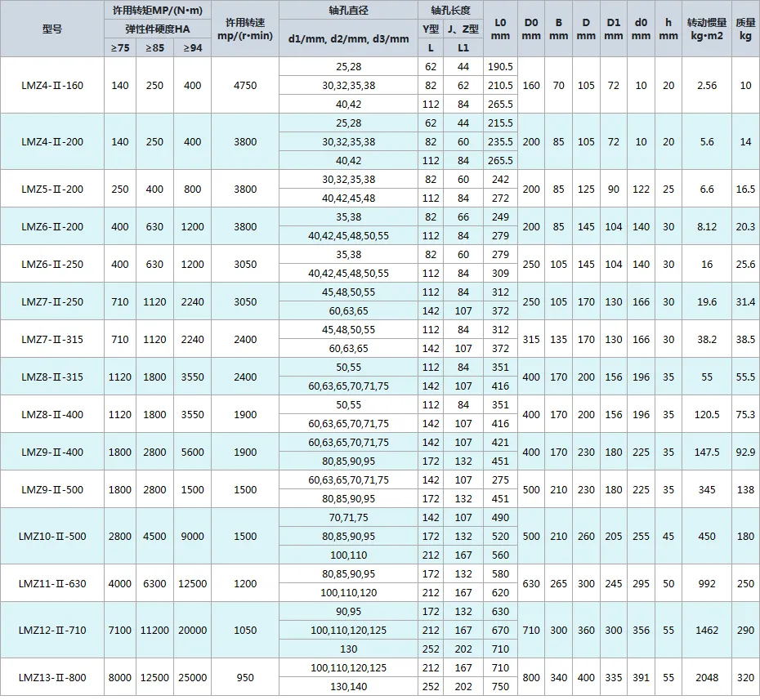
Task: Select the 转动惯量 kg·m2 header
Action: pos(707,29)
